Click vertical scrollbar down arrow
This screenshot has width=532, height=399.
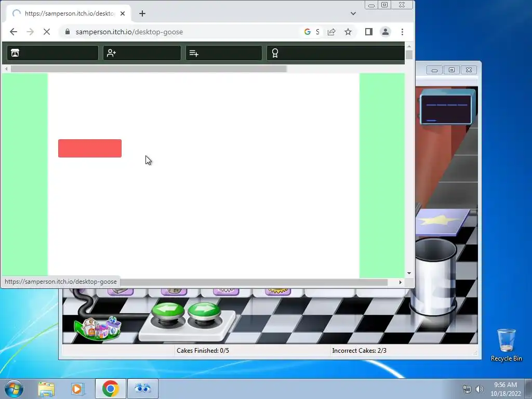point(409,273)
